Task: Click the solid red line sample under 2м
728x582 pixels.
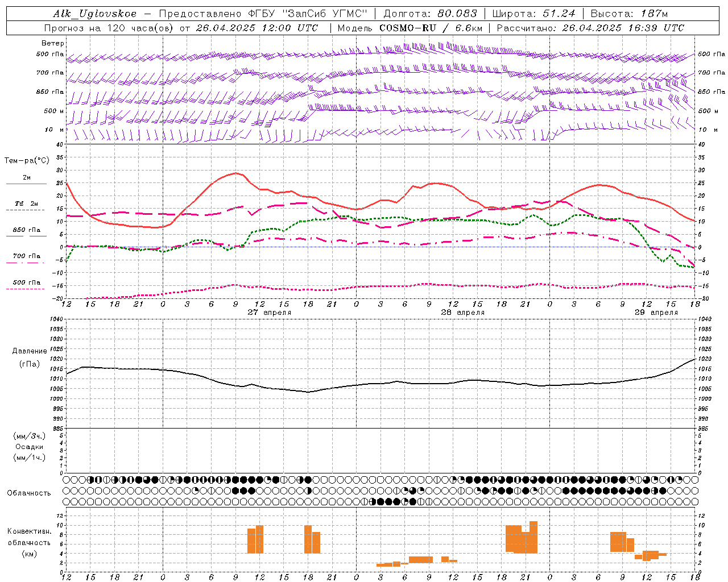Action: coord(26,184)
